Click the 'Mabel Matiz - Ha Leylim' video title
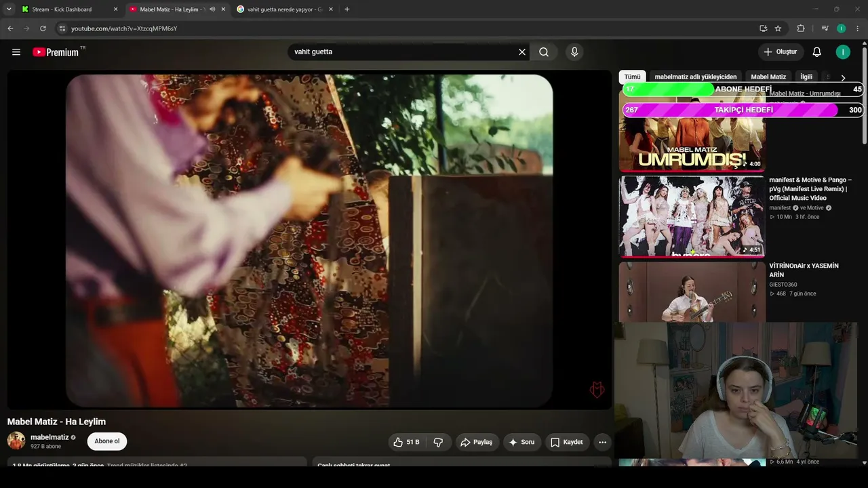 (x=56, y=422)
